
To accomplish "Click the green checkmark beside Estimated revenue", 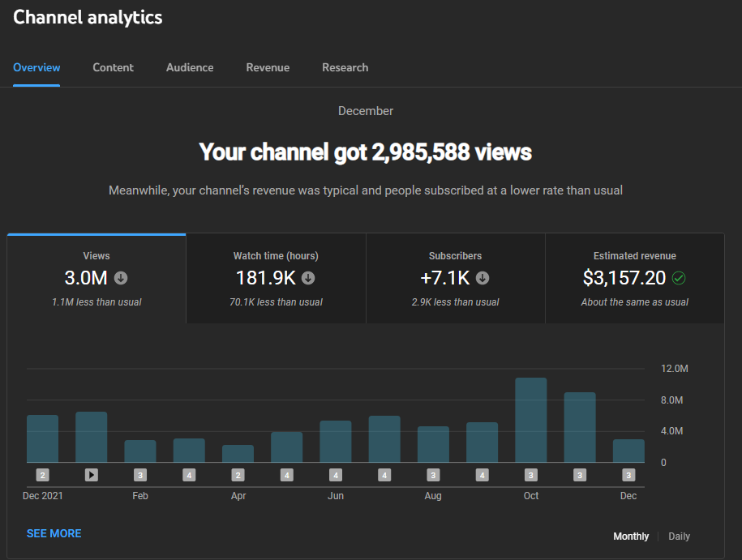I will 679,278.
